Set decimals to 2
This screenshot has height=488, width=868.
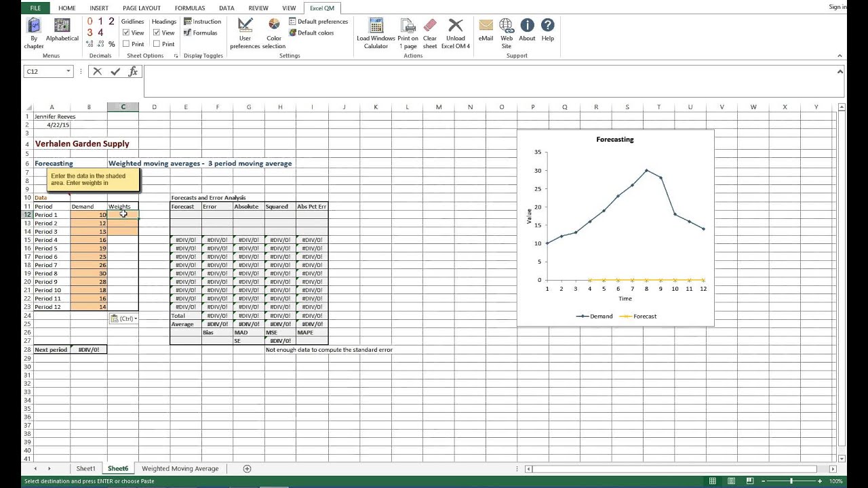(x=111, y=22)
